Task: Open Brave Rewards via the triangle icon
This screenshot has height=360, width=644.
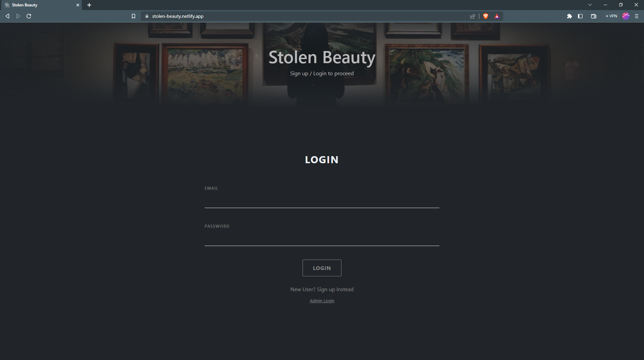Action: tap(497, 16)
